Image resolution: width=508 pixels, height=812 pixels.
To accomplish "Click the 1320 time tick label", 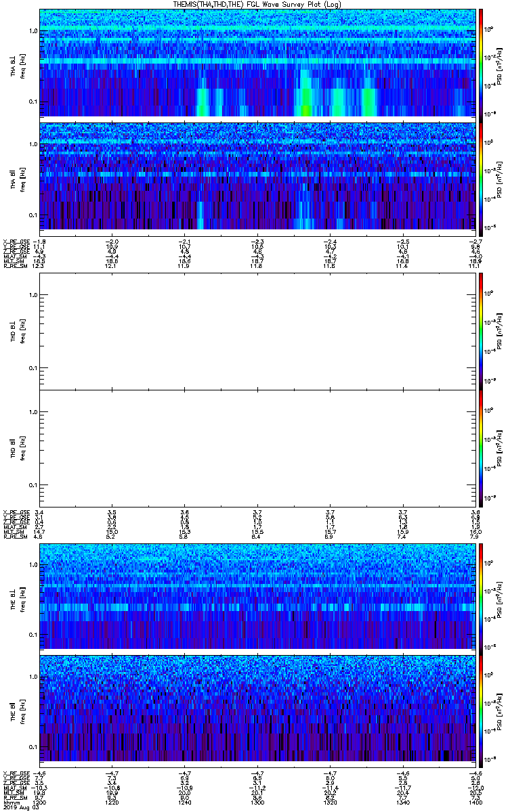I will pos(329,803).
